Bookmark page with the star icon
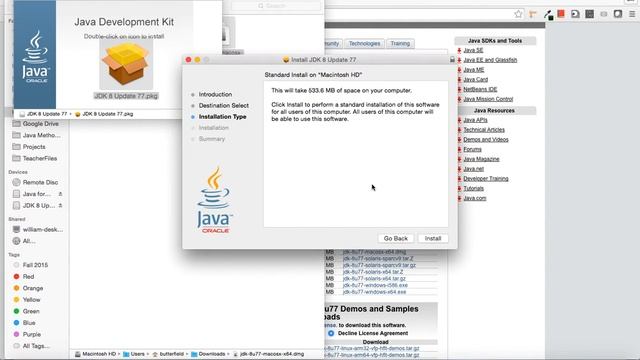Image resolution: width=640 pixels, height=360 pixels. pos(518,14)
